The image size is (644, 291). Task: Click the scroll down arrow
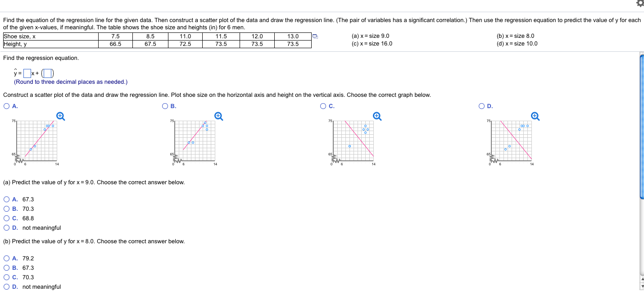point(642,286)
